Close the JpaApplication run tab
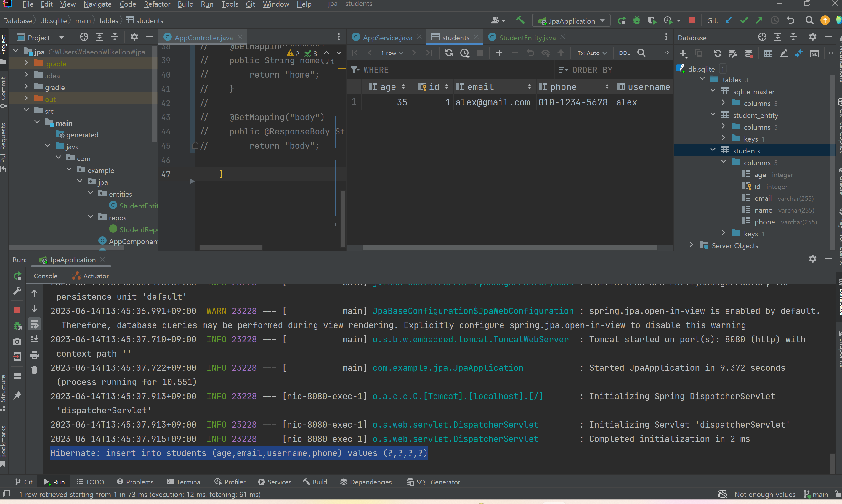Viewport: 842px width, 504px height. coord(102,259)
